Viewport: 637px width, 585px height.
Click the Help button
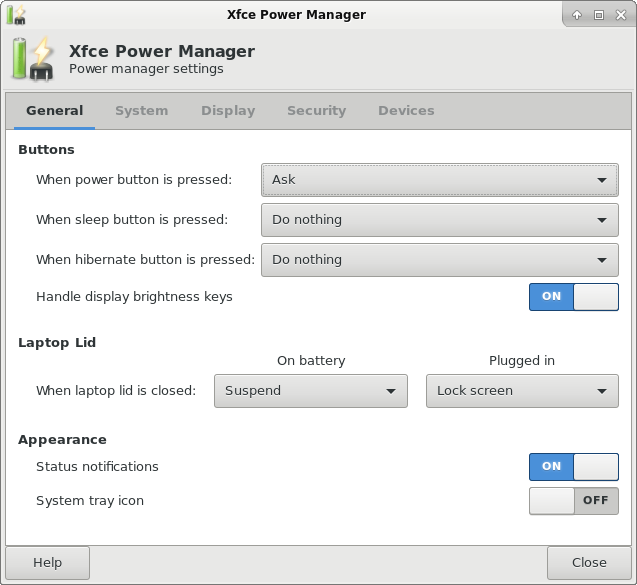pos(47,563)
